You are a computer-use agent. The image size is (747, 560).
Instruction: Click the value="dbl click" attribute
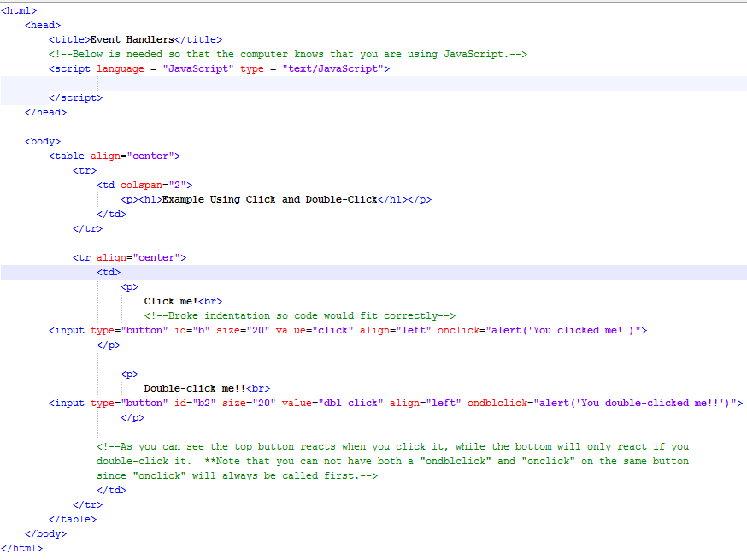tap(332, 404)
